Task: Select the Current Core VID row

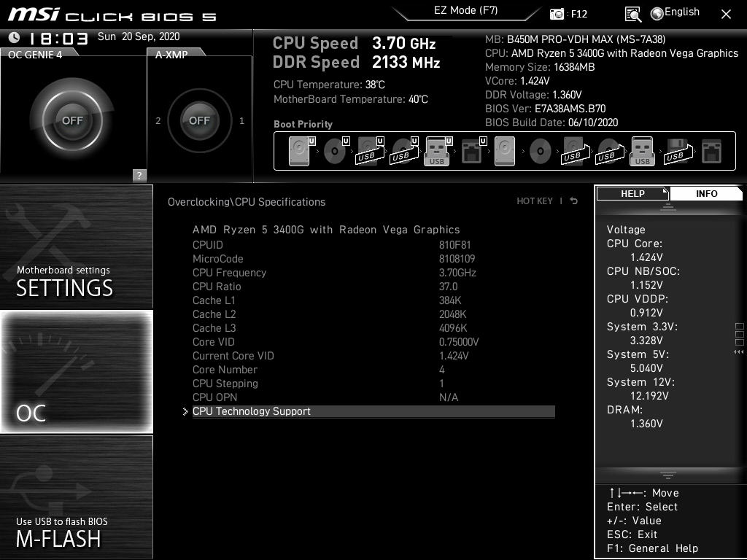Action: [373, 356]
